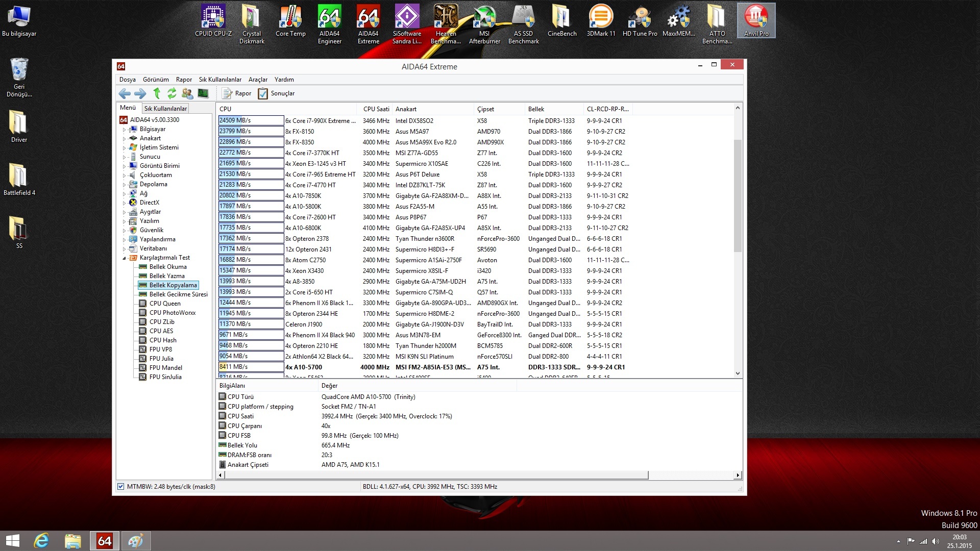The height and width of the screenshot is (551, 980).
Task: Click the results list vertical scrollbar thumb
Action: pos(738,195)
